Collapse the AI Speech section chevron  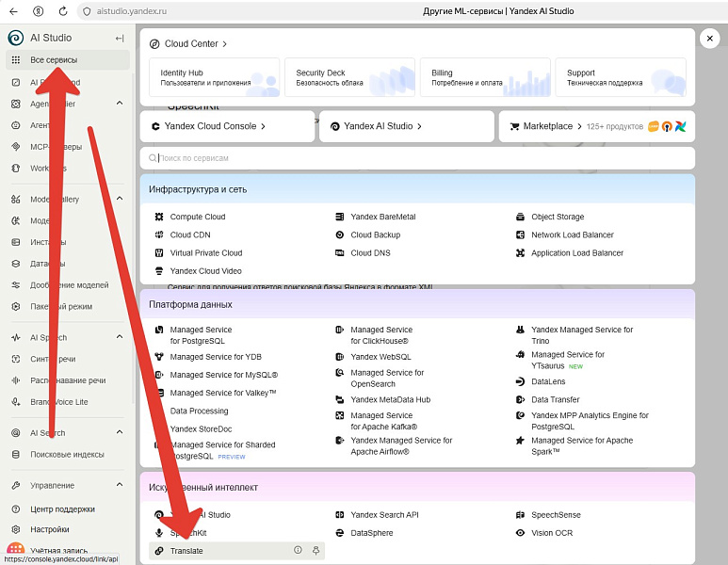pyautogui.click(x=120, y=336)
